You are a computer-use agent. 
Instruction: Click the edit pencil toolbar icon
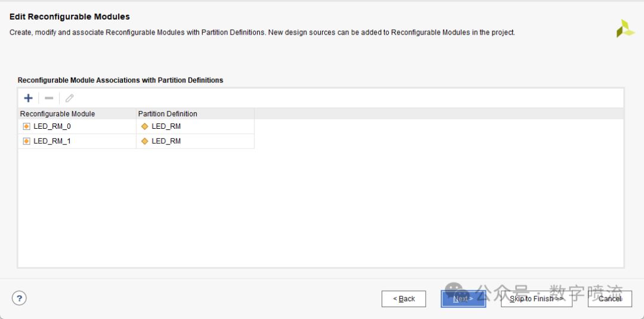[x=69, y=98]
